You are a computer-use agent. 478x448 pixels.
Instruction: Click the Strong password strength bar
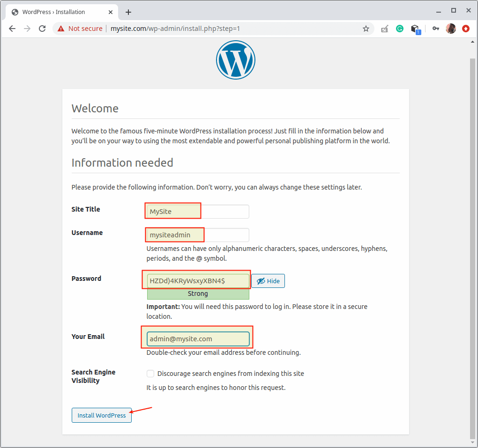click(x=198, y=294)
